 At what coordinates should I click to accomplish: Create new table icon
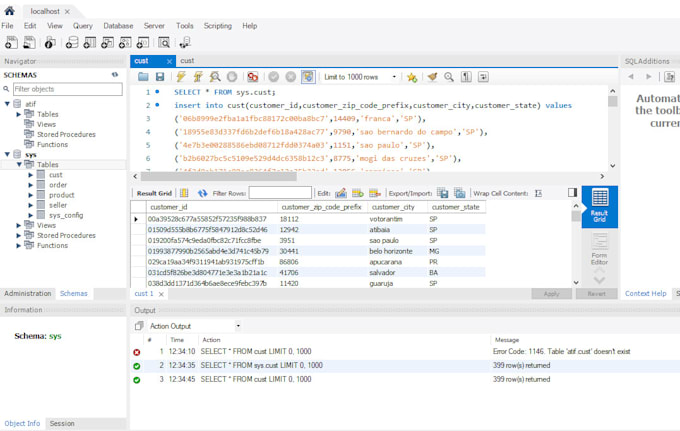[89, 42]
